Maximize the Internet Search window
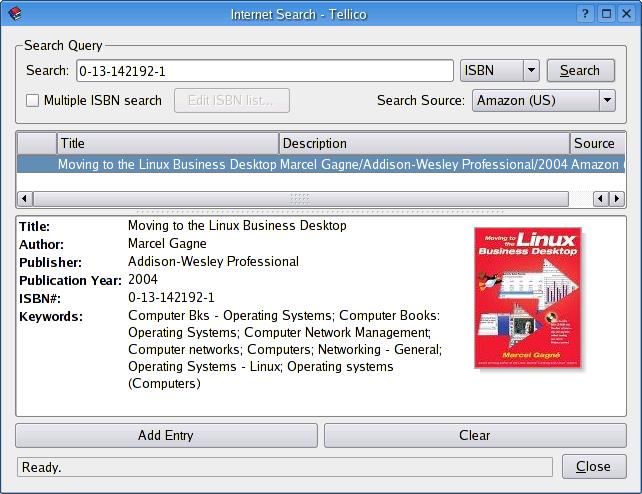The width and height of the screenshot is (642, 494). coord(606,14)
